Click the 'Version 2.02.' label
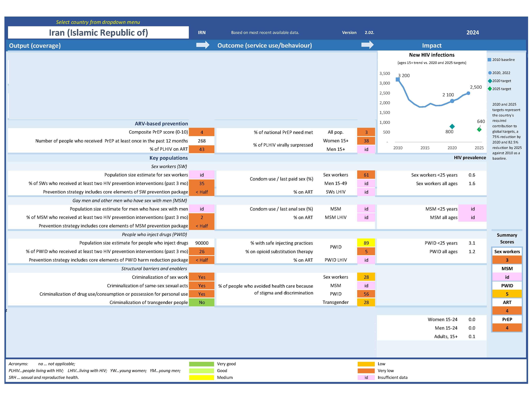The width and height of the screenshot is (532, 399). coord(358,32)
